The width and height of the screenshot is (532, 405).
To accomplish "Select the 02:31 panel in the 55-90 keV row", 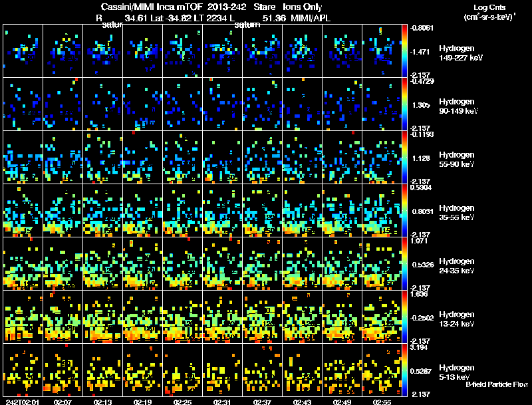I will [x=222, y=157].
